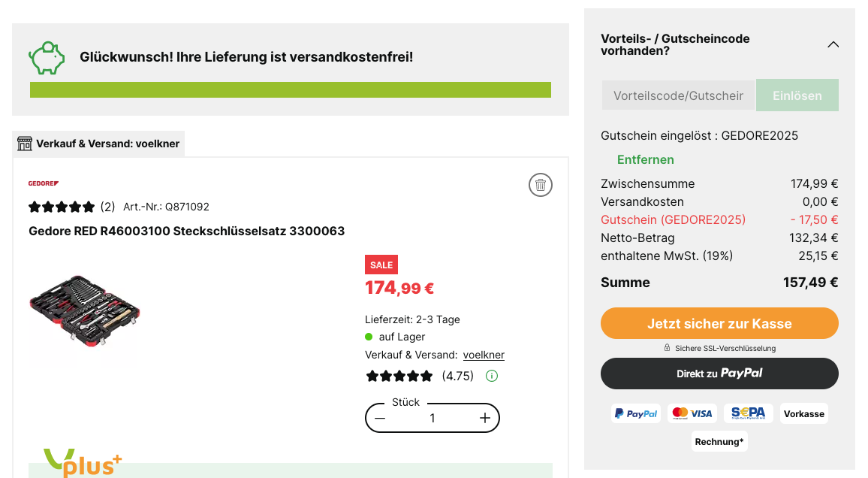Image resolution: width=868 pixels, height=478 pixels.
Task: Click the green rating info icon
Action: coord(492,376)
